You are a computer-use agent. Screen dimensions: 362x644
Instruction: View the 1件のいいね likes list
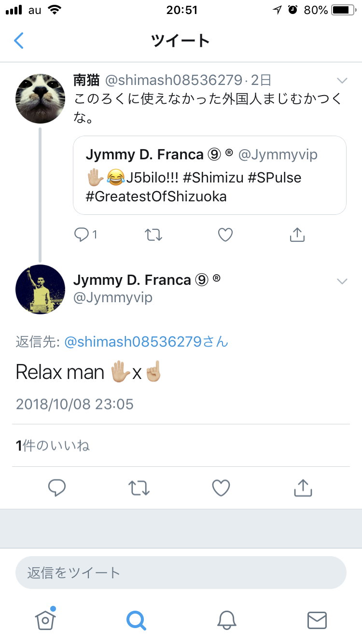pyautogui.click(x=53, y=446)
